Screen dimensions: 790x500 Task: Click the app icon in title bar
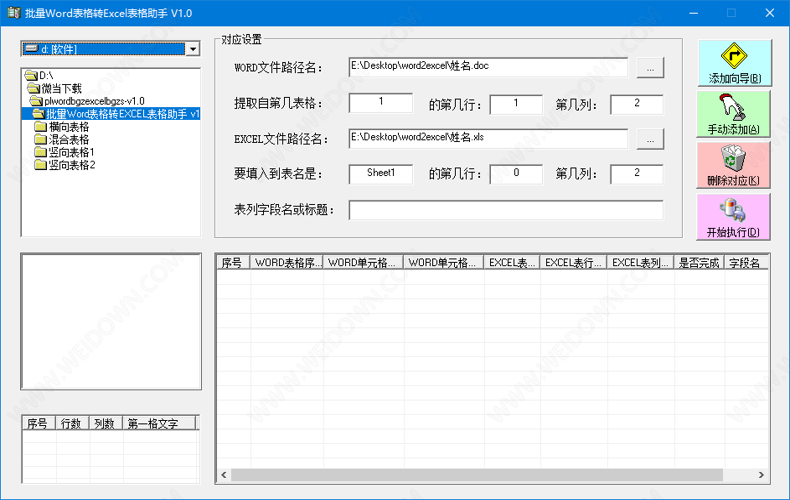pos(14,13)
